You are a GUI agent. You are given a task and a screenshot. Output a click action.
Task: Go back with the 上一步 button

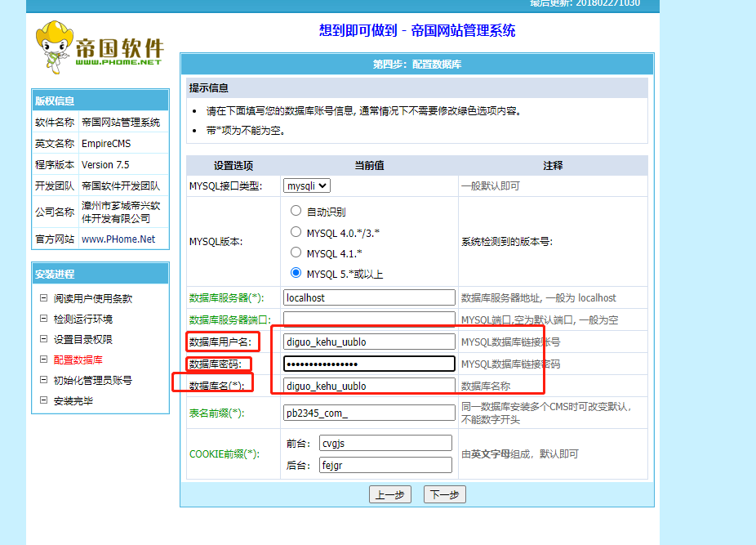point(390,494)
